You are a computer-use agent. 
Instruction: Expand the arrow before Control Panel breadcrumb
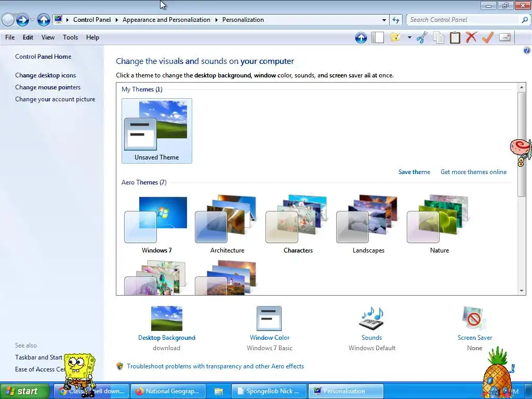click(68, 20)
